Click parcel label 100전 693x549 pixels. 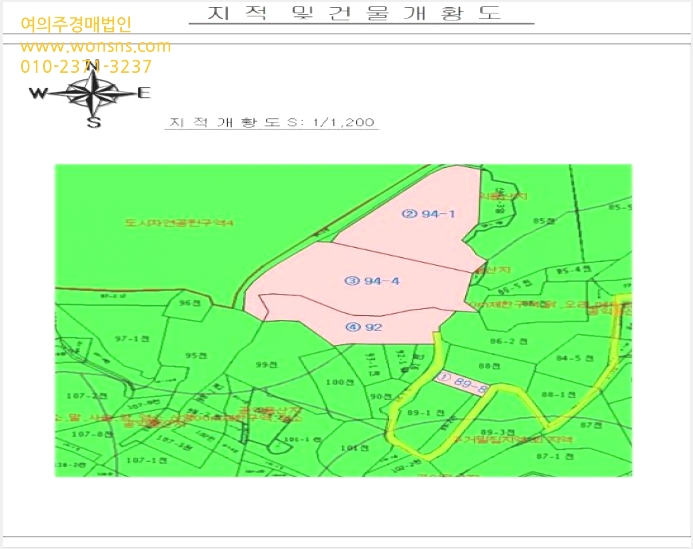coord(340,382)
